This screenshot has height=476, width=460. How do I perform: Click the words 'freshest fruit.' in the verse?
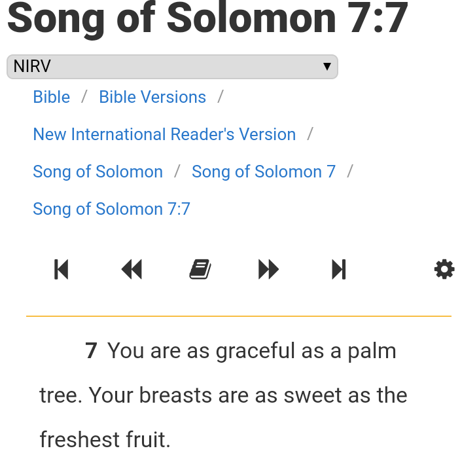[105, 439]
